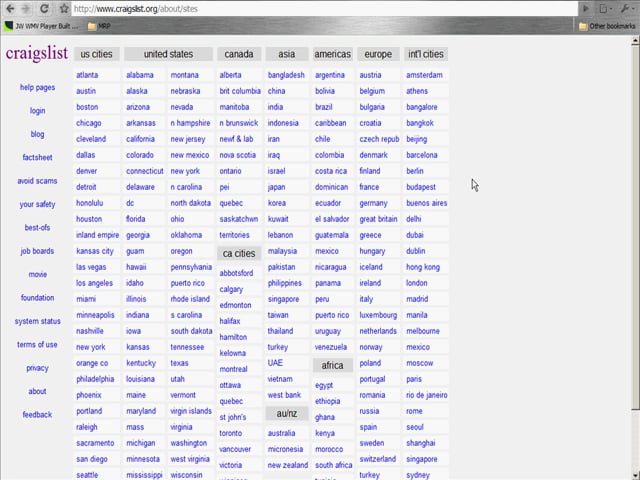Go to great britain link
This screenshot has height=480, width=640.
378,219
